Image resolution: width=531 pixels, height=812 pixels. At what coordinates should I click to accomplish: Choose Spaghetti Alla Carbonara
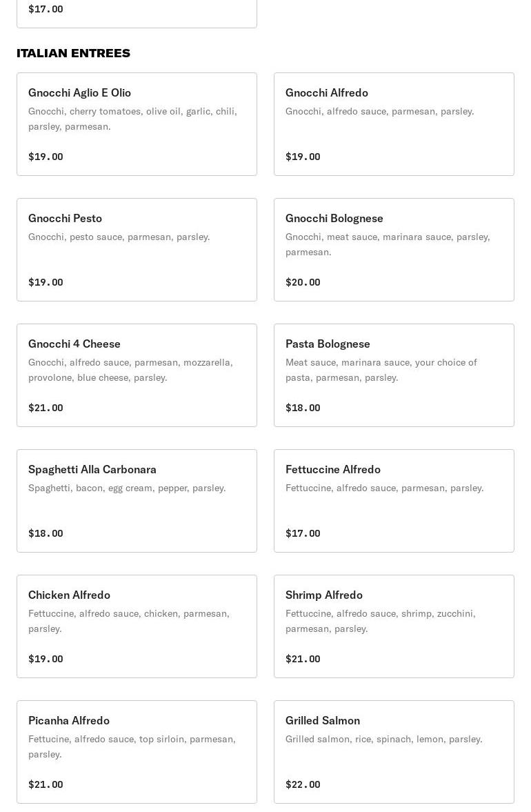point(137,501)
